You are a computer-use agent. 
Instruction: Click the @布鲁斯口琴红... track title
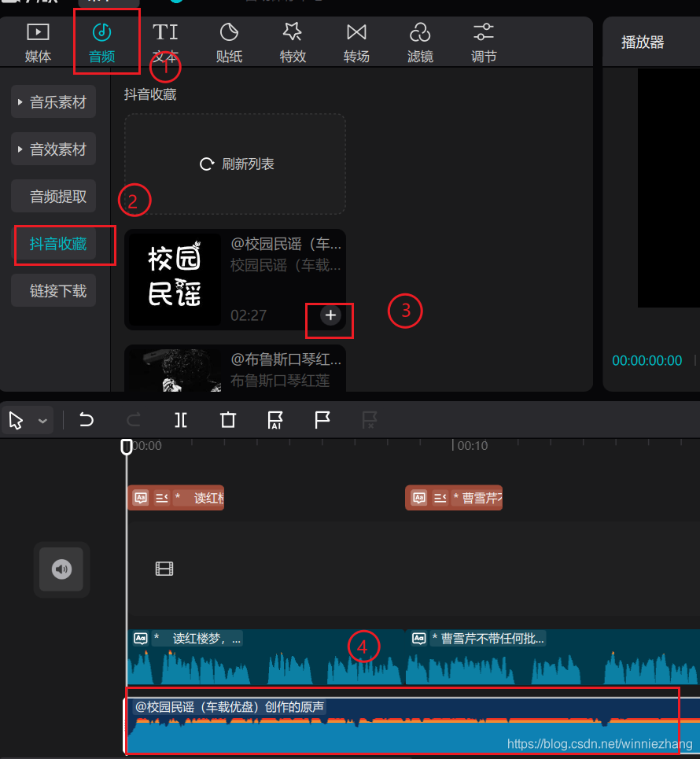pos(286,359)
